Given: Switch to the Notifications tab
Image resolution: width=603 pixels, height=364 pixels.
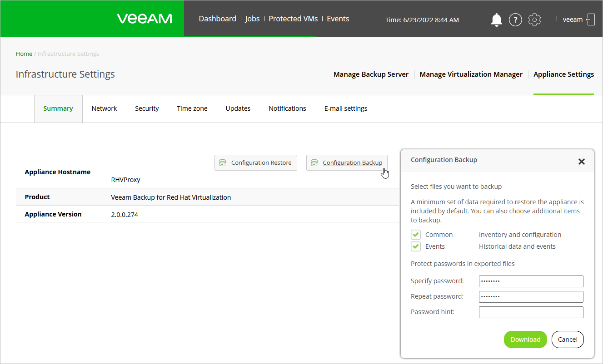Looking at the screenshot, I should tap(287, 108).
